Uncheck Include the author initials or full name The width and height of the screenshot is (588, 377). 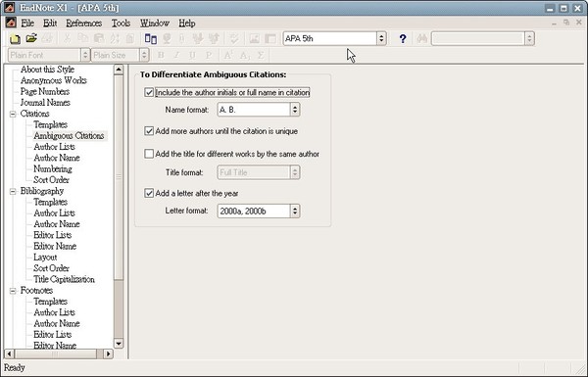tap(149, 92)
